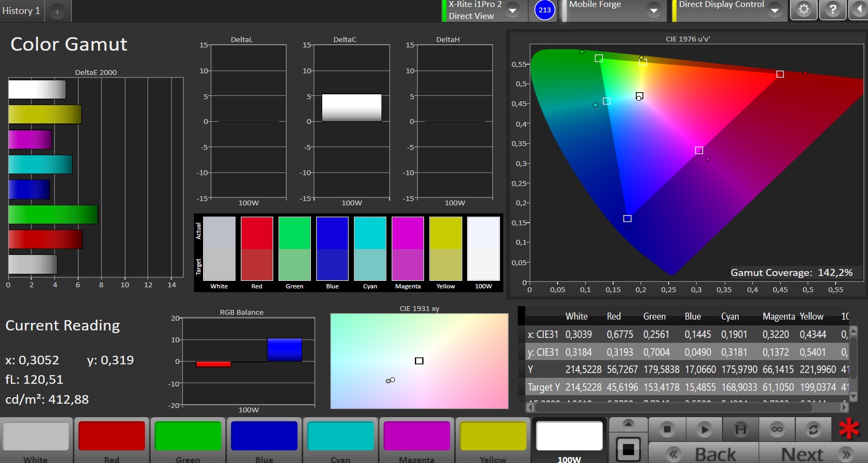This screenshot has height=463, width=868.
Task: Click the red asterisk icon
Action: coord(849,429)
